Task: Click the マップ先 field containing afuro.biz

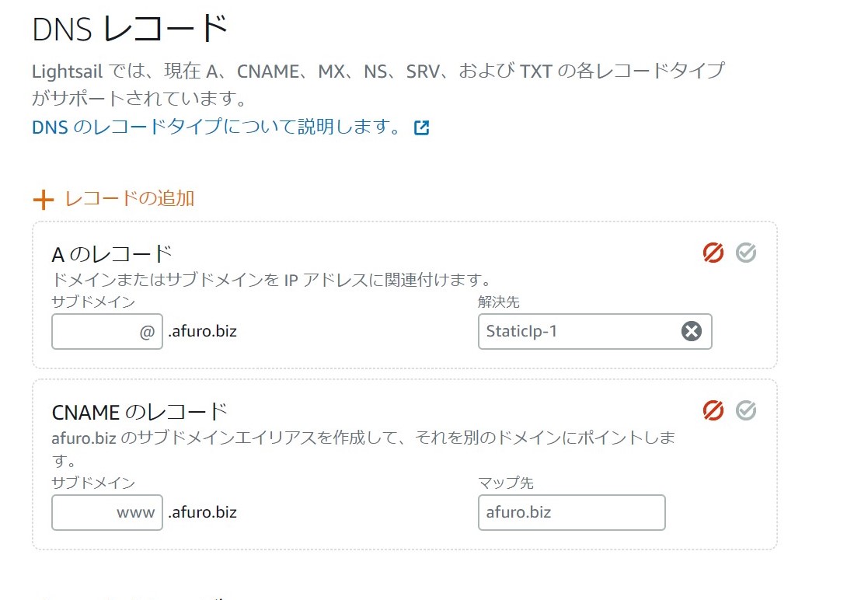Action: pyautogui.click(x=571, y=513)
